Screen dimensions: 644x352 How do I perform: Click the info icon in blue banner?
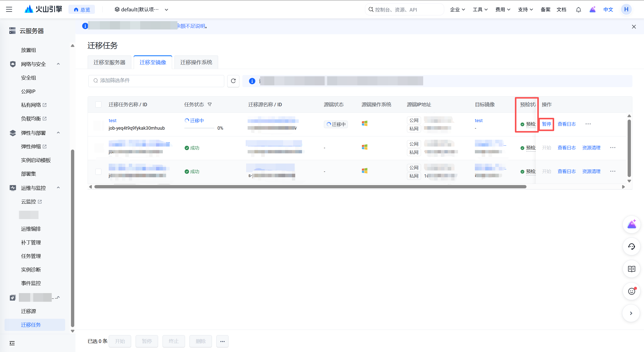(x=85, y=26)
